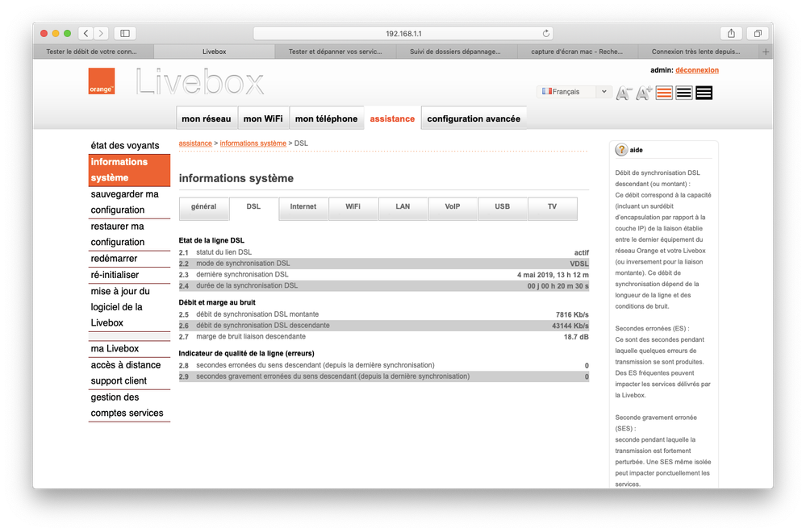Image resolution: width=806 pixels, height=532 pixels.
Task: Select the orange contrast theme
Action: tap(664, 93)
